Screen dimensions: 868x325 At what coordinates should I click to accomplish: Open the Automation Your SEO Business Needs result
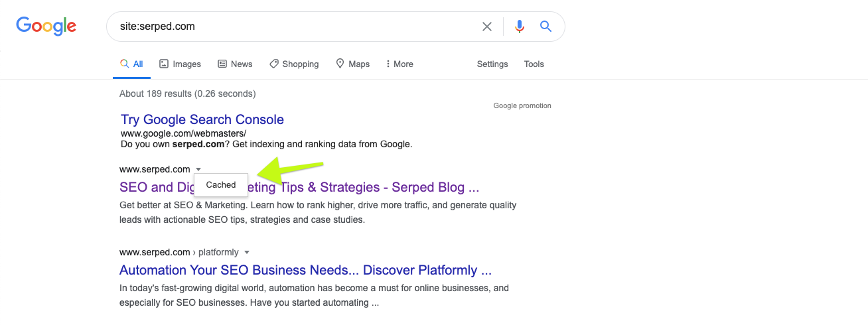click(x=305, y=270)
